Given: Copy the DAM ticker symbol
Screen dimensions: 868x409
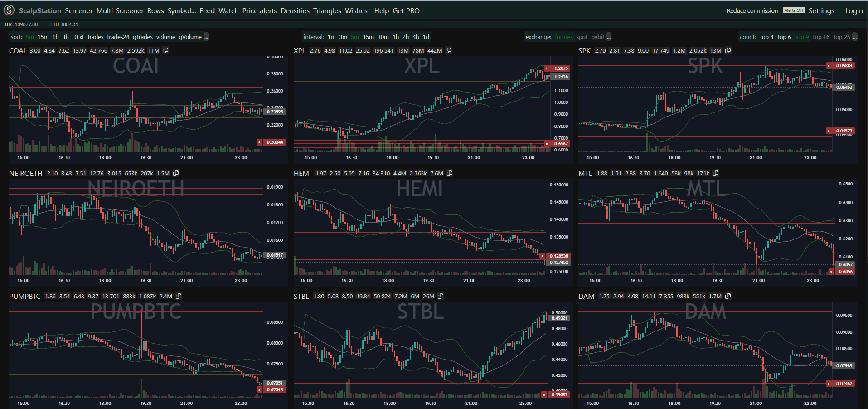Looking at the screenshot, I should click(728, 296).
